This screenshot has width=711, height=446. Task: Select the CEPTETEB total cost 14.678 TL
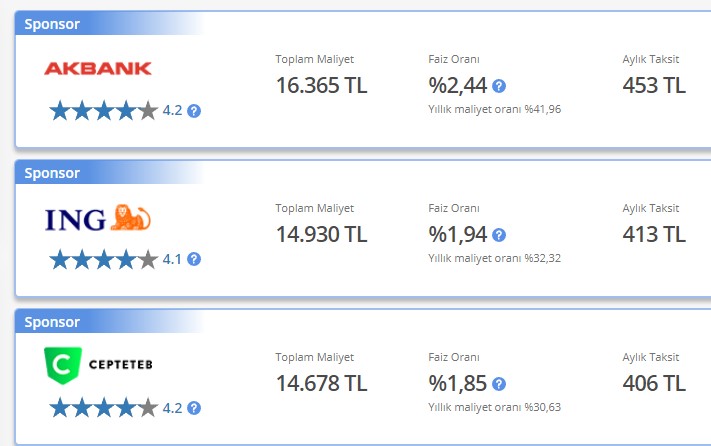tap(321, 383)
